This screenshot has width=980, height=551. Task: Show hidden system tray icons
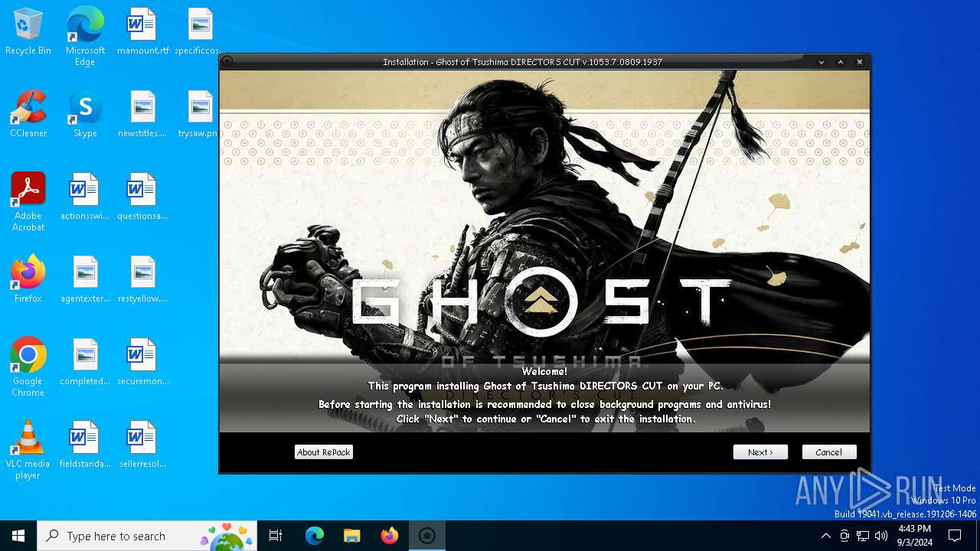click(x=825, y=536)
